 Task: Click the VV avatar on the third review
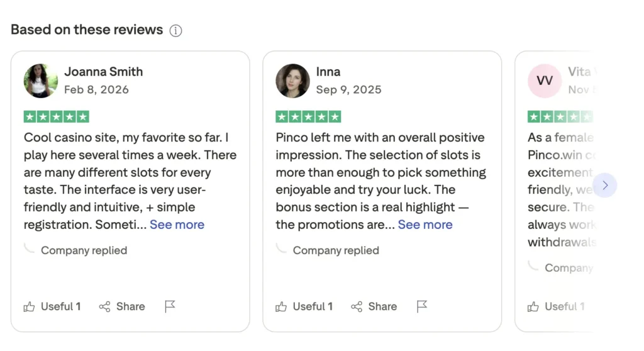click(544, 81)
